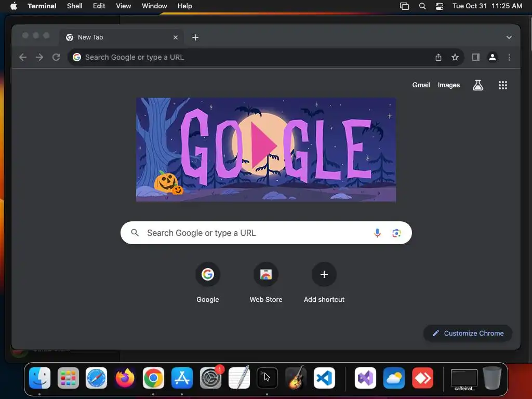
Task: Open the Trash in the Dock
Action: [492, 378]
